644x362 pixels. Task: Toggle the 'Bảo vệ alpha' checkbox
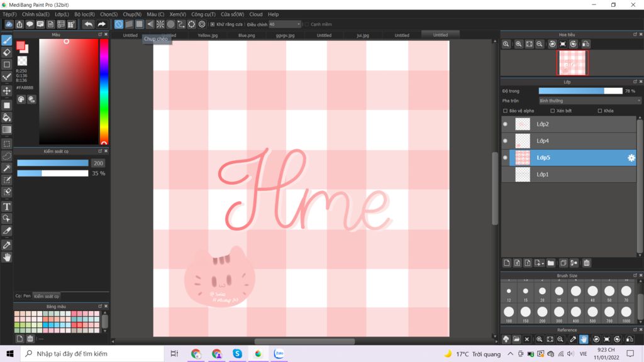(x=505, y=111)
